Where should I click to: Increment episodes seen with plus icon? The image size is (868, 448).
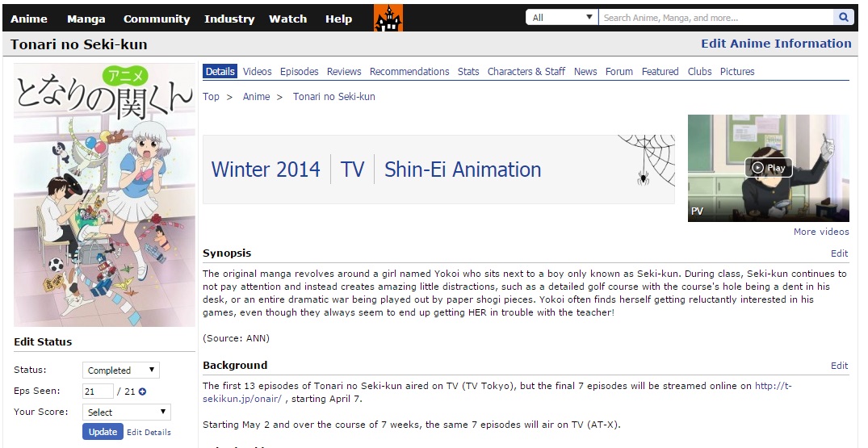142,391
